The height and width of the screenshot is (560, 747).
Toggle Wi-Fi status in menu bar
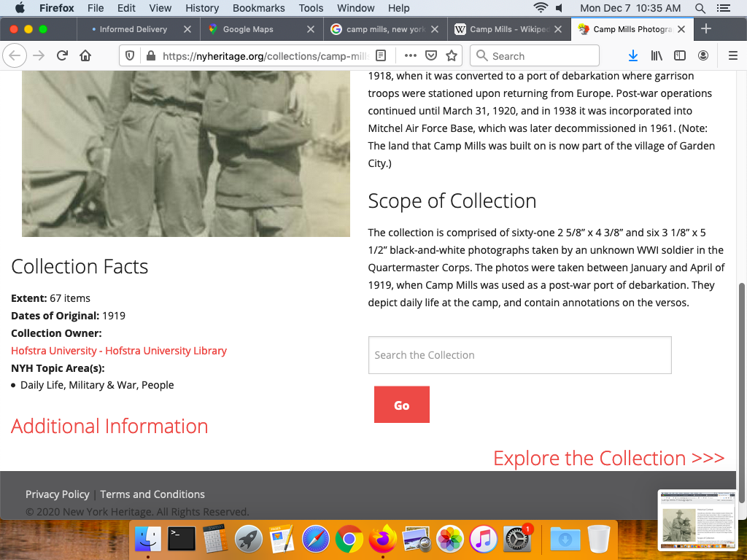(x=541, y=8)
